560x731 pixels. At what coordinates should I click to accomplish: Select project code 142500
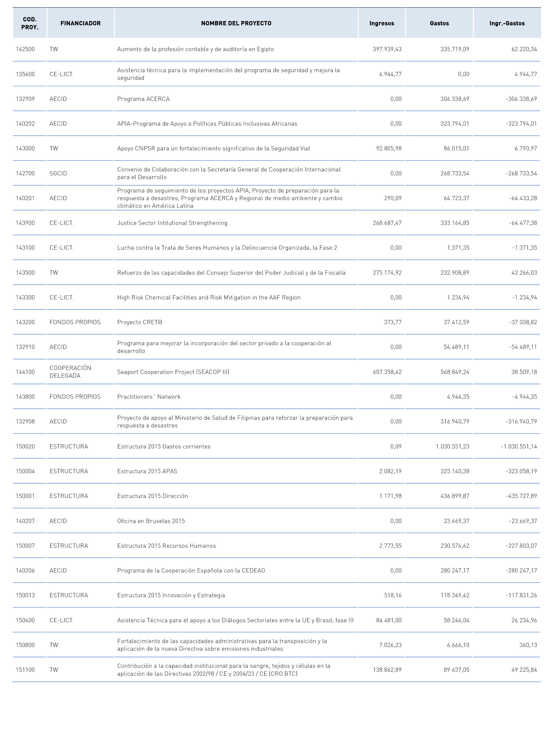pos(25,49)
